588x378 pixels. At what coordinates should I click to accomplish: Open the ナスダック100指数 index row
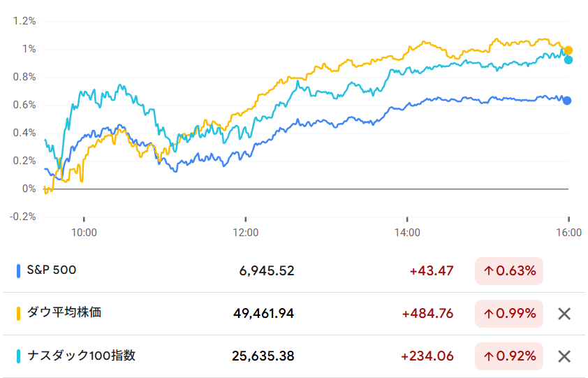[x=81, y=356]
